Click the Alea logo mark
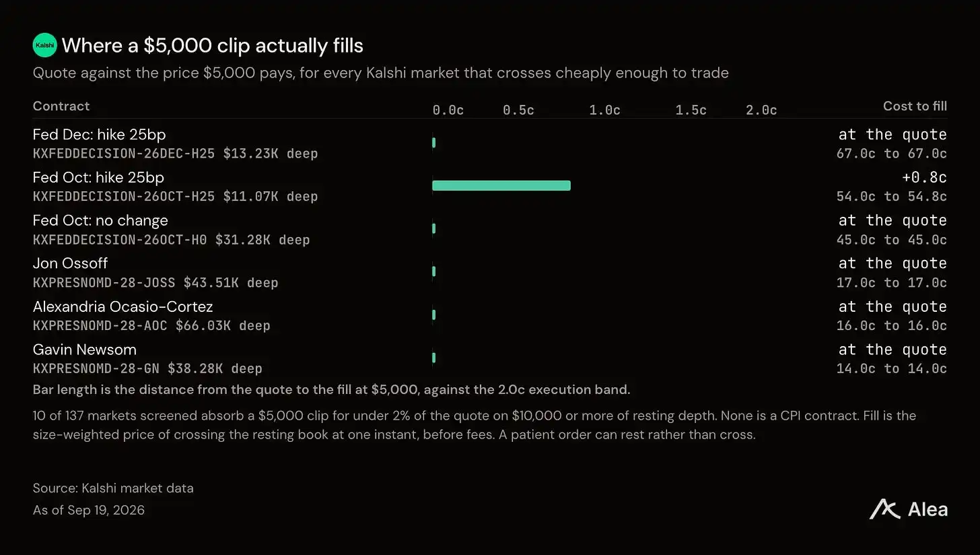980x555 pixels. click(x=884, y=509)
